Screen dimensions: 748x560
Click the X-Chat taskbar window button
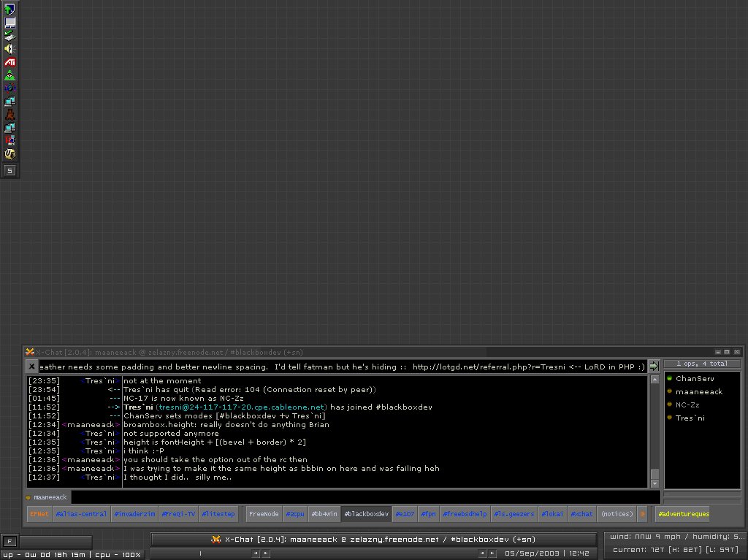pos(373,539)
